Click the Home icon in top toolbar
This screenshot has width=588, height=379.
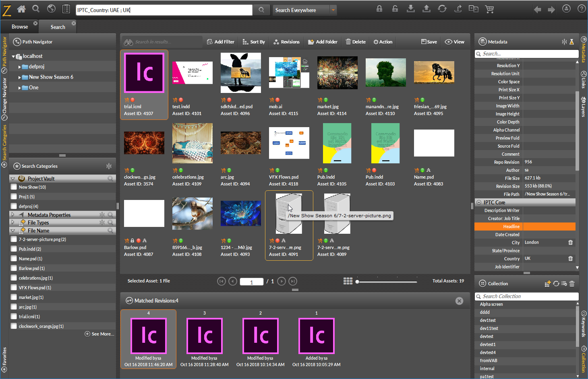click(x=21, y=9)
